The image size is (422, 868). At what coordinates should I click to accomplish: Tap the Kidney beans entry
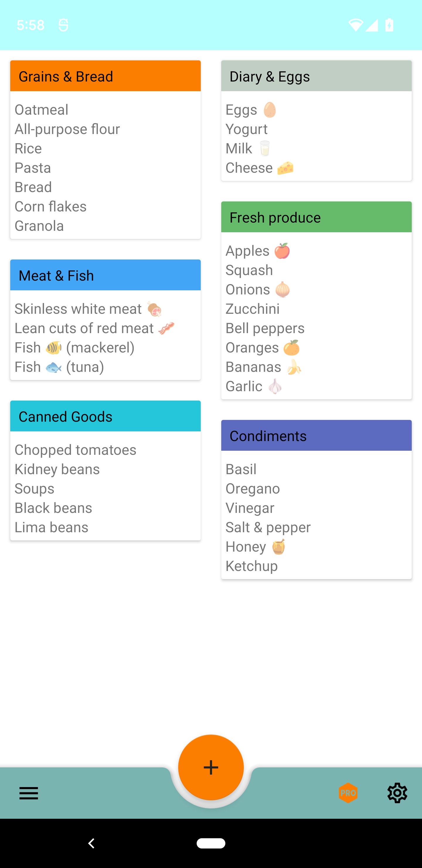pyautogui.click(x=57, y=469)
